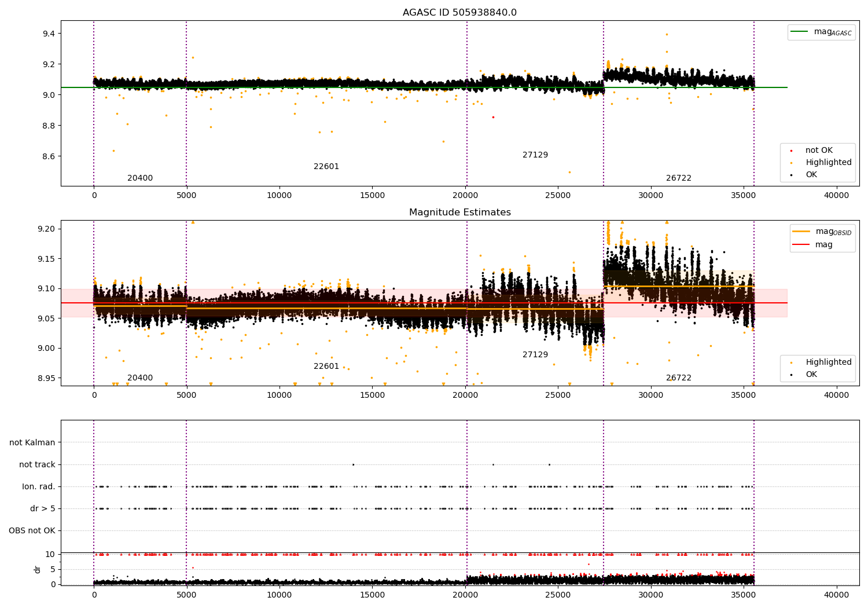Viewport: 868px width, 608px height.
Task: Click obsid label 20400 in the middle plot
Action: [140, 378]
